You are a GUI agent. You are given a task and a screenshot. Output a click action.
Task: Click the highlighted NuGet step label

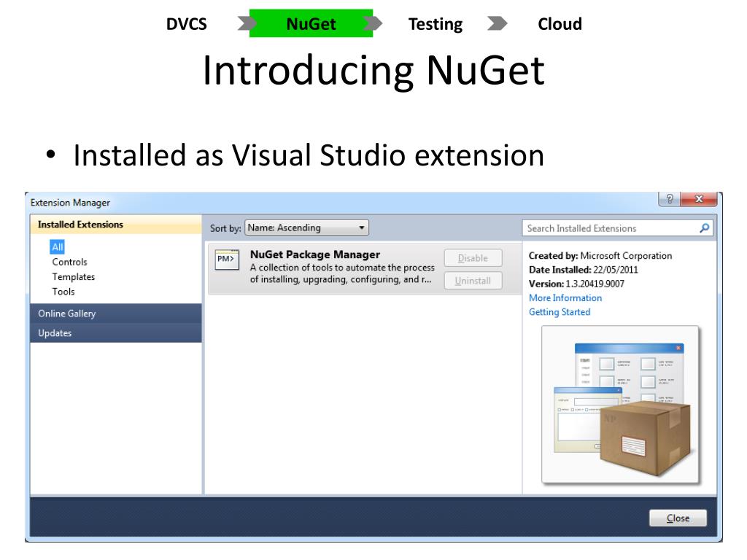click(x=311, y=24)
